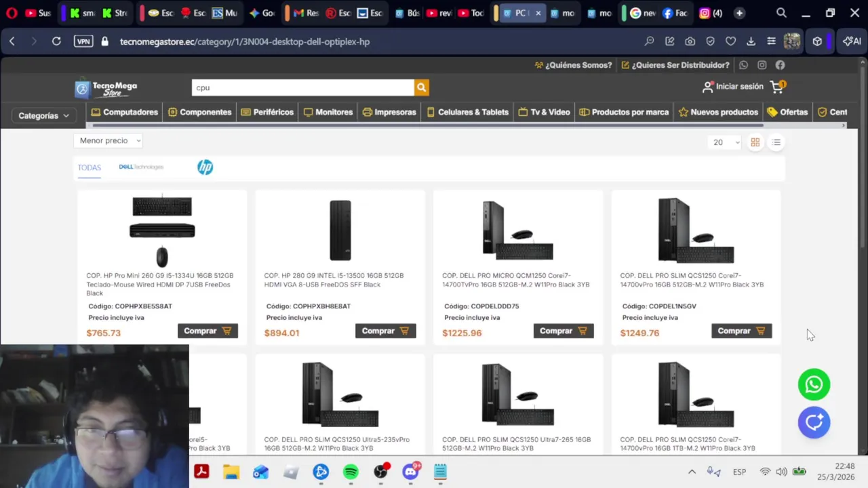The width and height of the screenshot is (868, 488).
Task: Open the blue chat assistant floating button
Action: coord(814,422)
